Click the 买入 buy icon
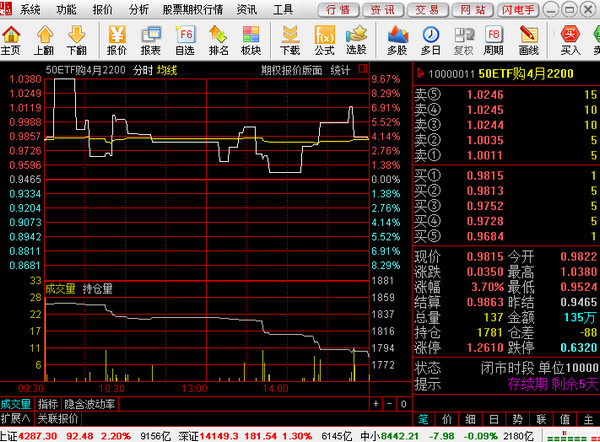The height and width of the screenshot is (442, 600). [x=570, y=40]
